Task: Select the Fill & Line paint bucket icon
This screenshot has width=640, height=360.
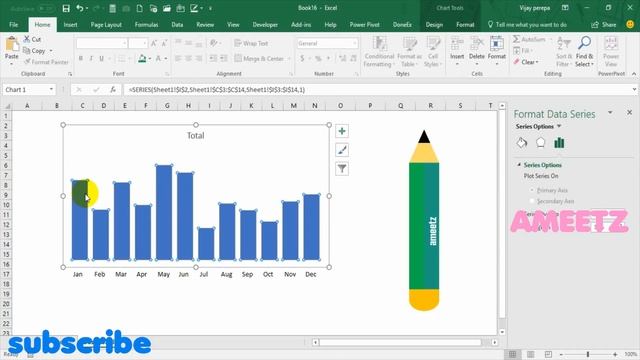Action: point(522,143)
